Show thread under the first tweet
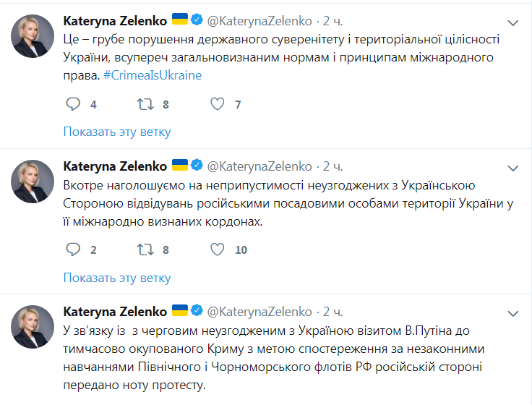The image size is (532, 405). 117,132
